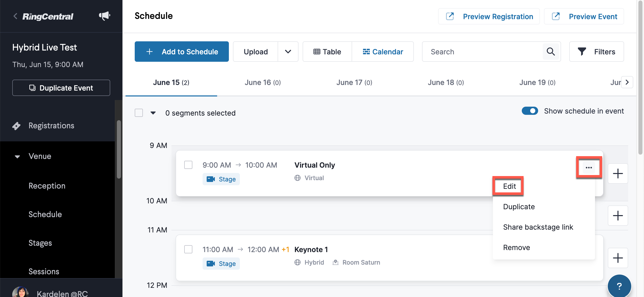Open the megaphone announcements icon

point(104,16)
